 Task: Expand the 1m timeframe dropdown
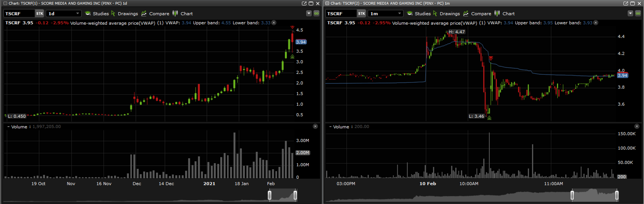(x=399, y=13)
